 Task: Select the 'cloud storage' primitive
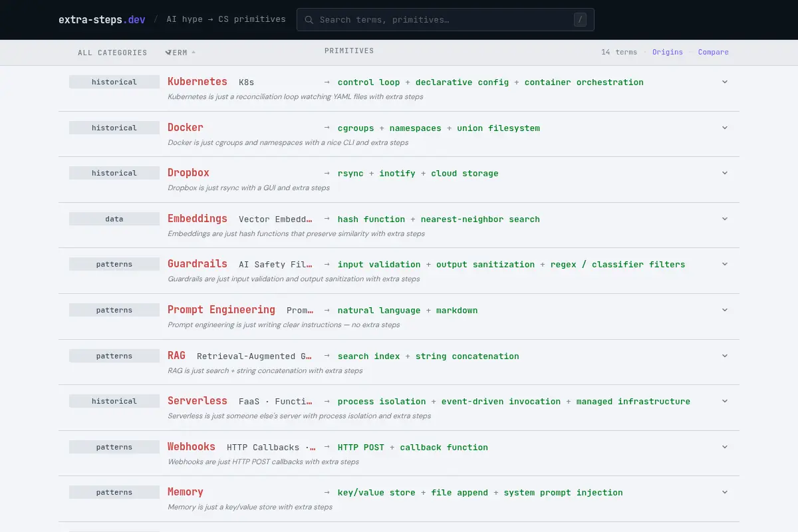point(465,174)
